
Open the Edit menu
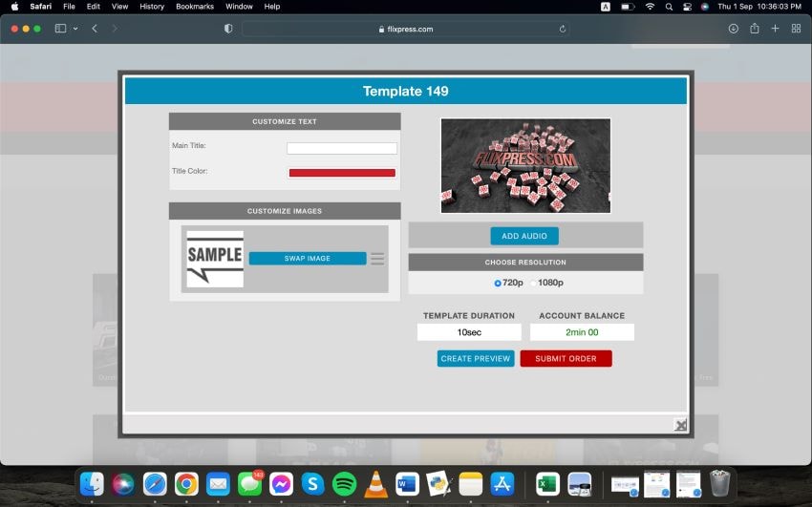[x=94, y=7]
